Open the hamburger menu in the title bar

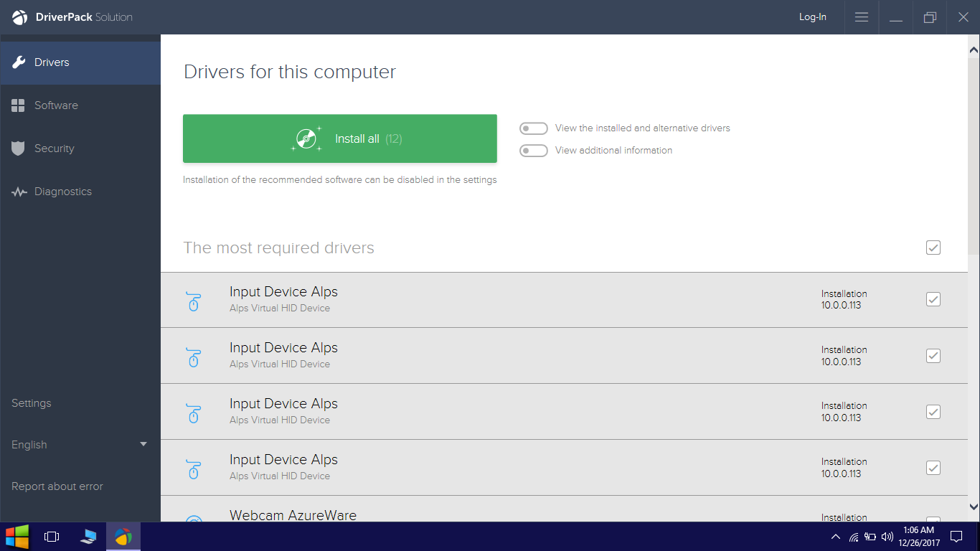861,17
